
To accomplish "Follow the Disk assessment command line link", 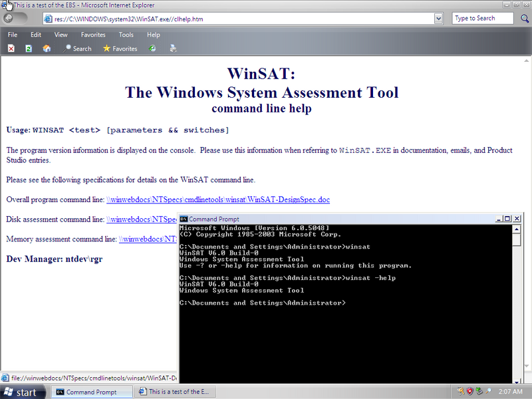I will [142, 219].
